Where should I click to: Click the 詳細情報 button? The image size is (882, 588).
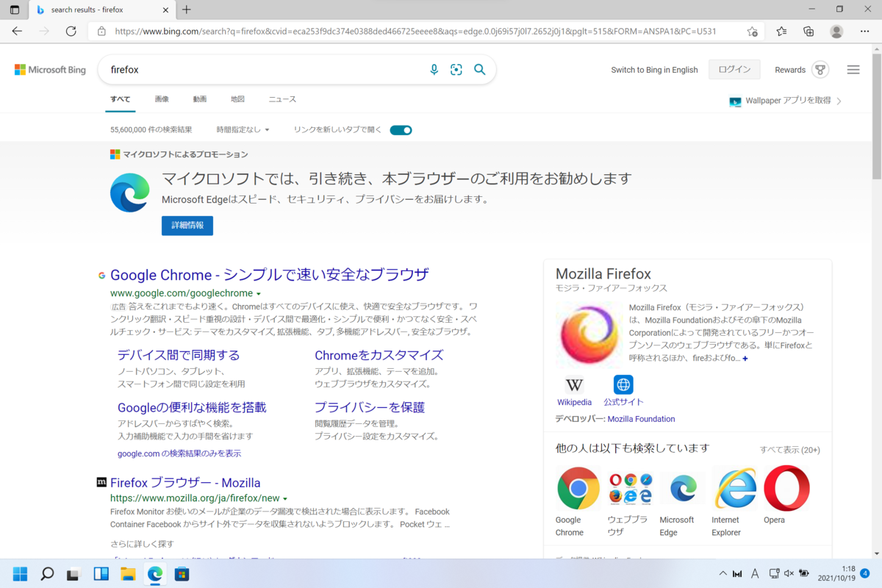(x=187, y=226)
